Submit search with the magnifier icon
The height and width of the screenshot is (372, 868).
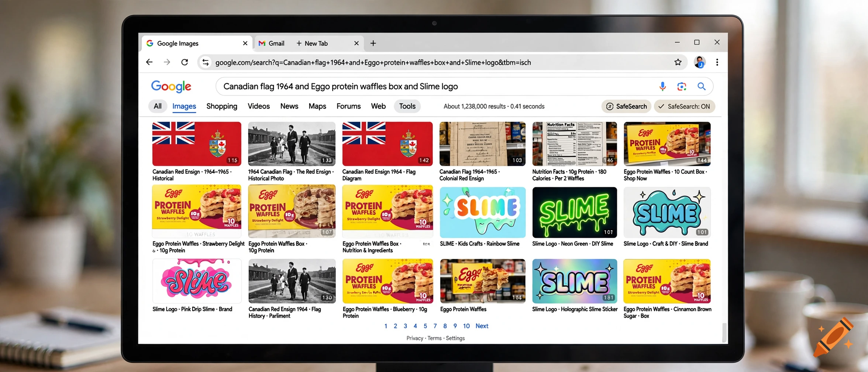[701, 86]
